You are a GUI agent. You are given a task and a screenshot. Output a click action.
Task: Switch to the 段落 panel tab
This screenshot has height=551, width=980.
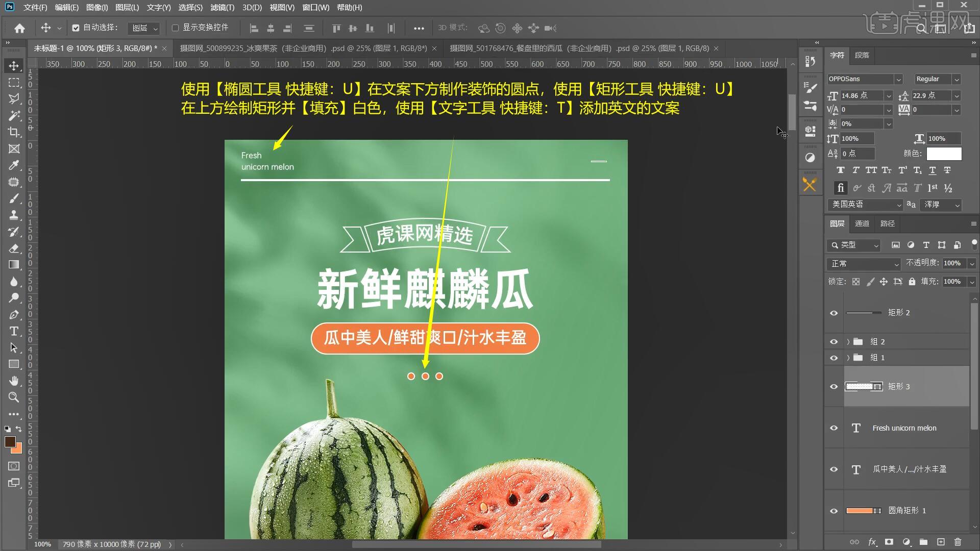tap(862, 55)
